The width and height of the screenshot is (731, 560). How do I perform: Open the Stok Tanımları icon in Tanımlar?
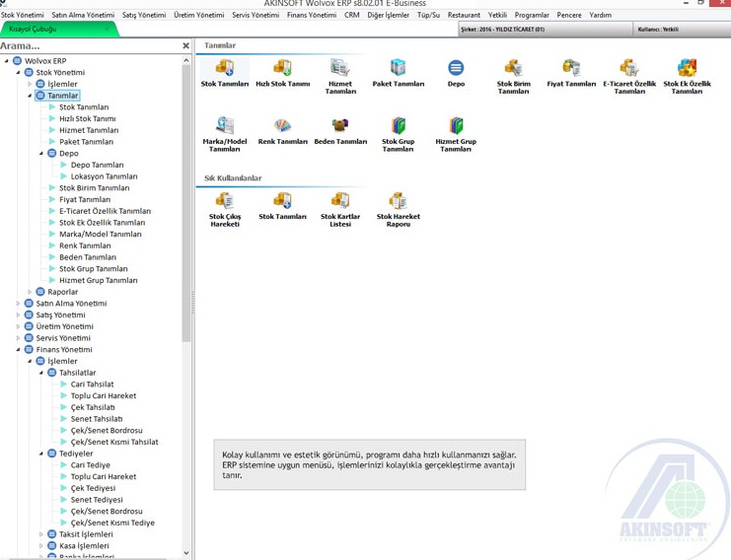click(x=225, y=74)
